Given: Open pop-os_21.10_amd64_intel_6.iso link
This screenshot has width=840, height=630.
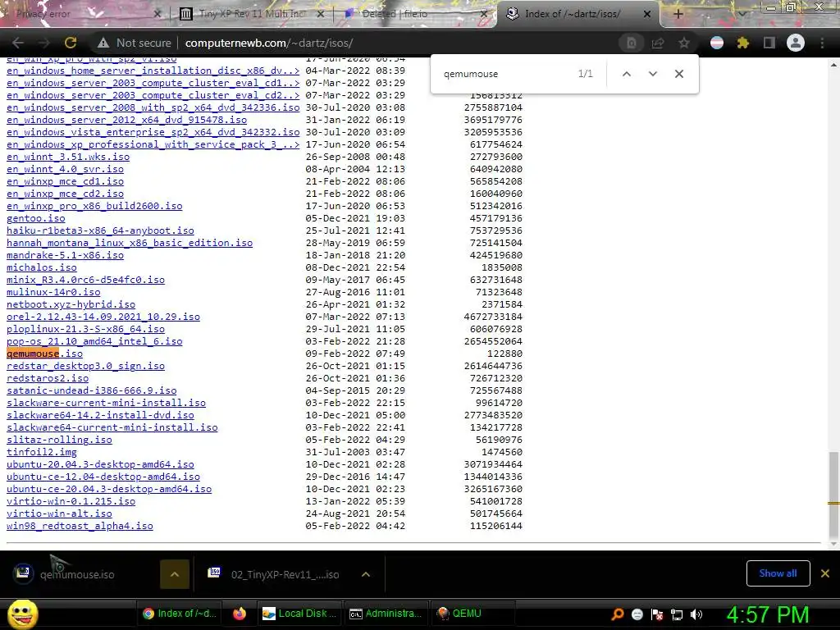Looking at the screenshot, I should pyautogui.click(x=94, y=341).
